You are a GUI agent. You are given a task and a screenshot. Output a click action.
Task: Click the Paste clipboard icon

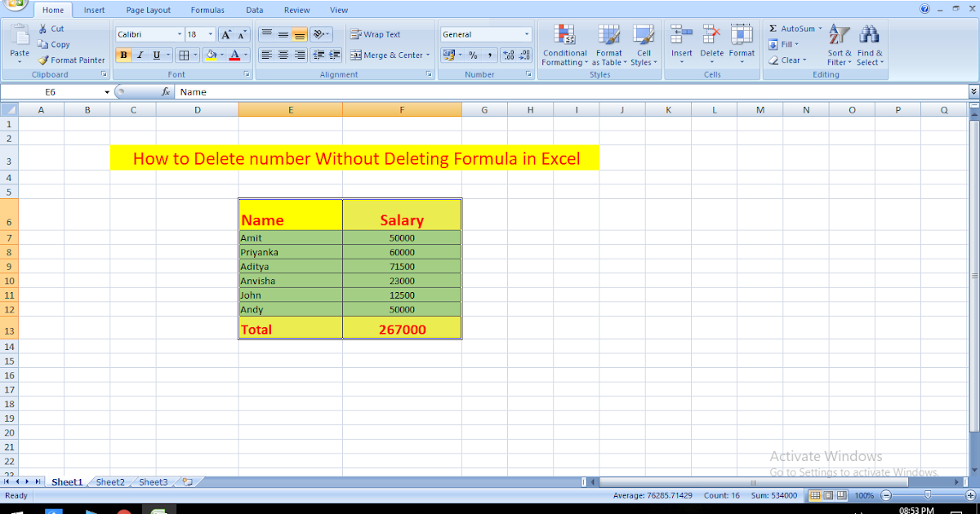point(20,36)
